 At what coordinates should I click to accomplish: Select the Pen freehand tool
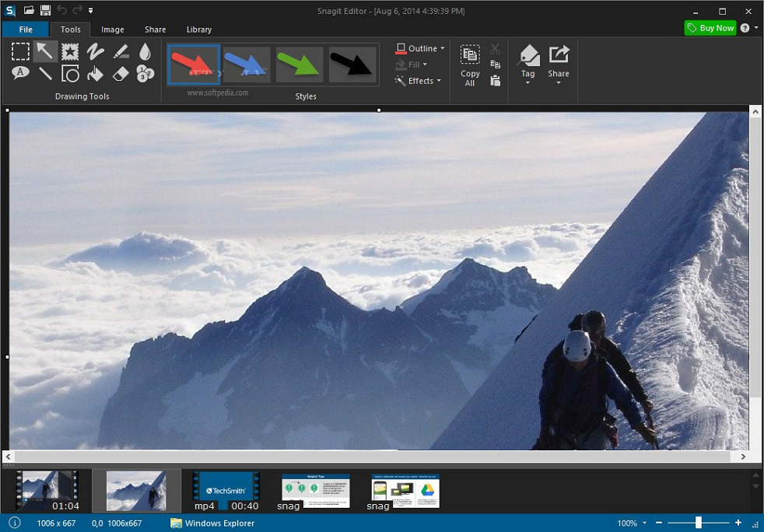(96, 51)
